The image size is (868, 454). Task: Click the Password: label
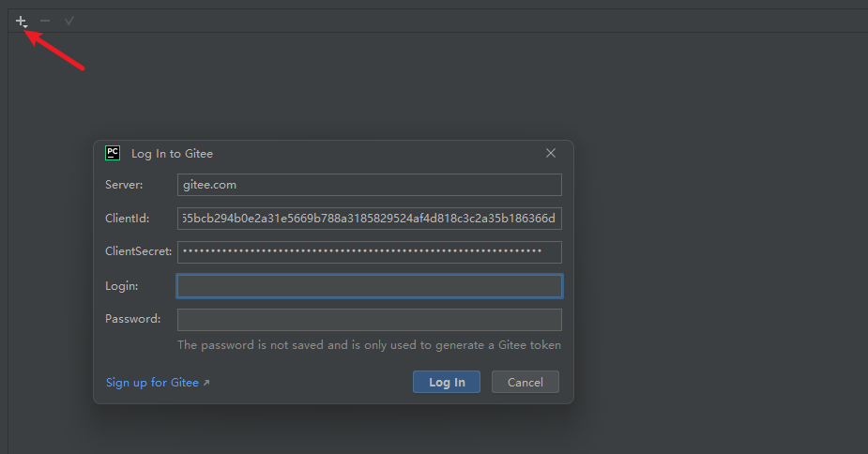point(133,319)
